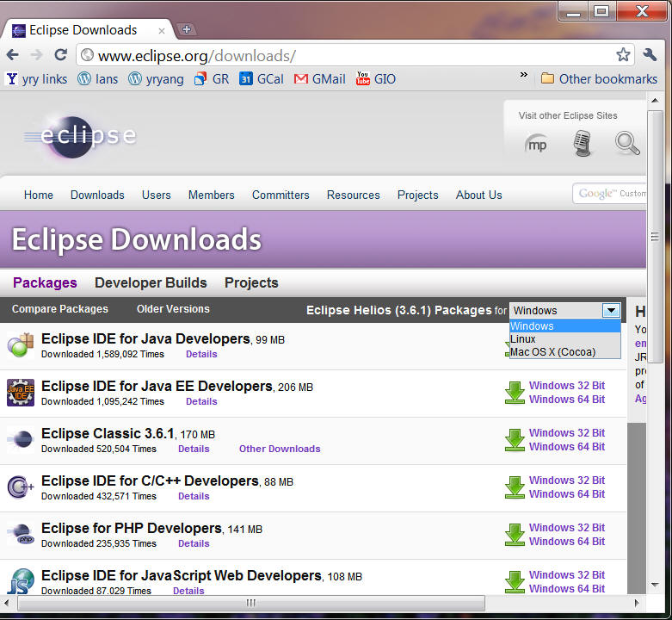Open the Other bookmarks folder
This screenshot has width=672, height=620.
(599, 79)
